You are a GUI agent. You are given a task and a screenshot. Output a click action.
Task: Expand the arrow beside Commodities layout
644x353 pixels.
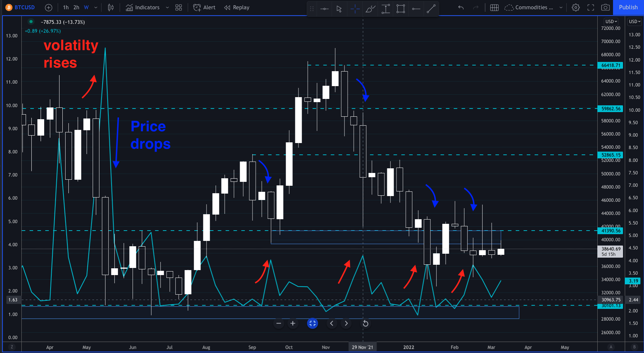pos(561,7)
